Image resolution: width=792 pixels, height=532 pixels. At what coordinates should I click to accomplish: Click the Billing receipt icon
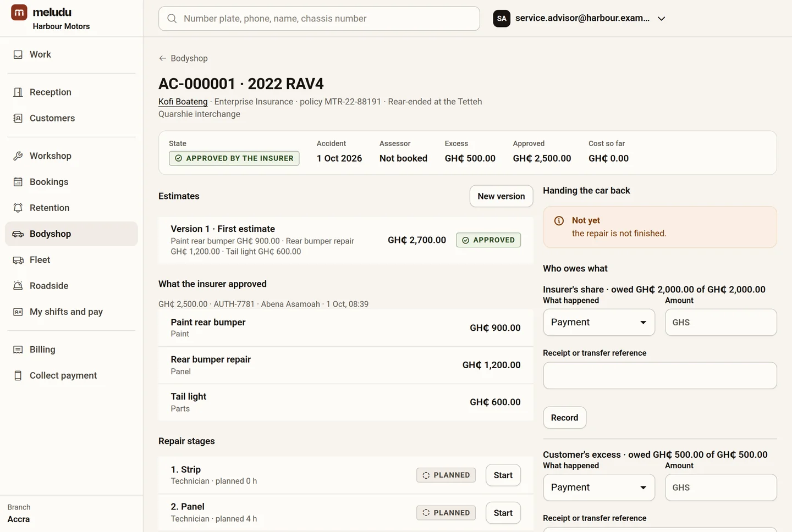point(18,350)
